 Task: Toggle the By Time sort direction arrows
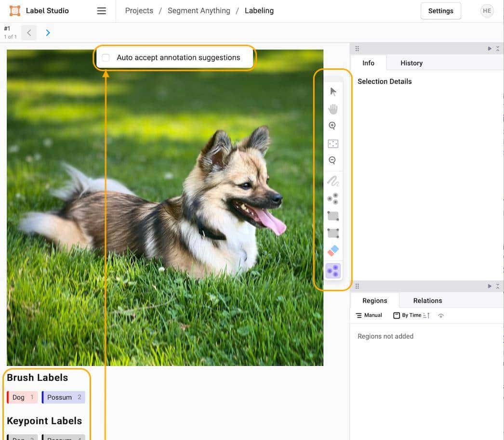pos(426,315)
